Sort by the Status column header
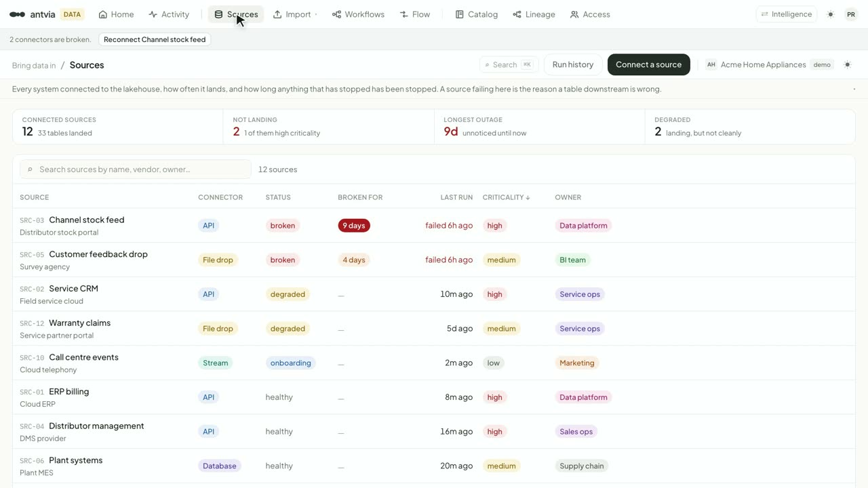Viewport: 868px width, 488px height. click(x=278, y=197)
